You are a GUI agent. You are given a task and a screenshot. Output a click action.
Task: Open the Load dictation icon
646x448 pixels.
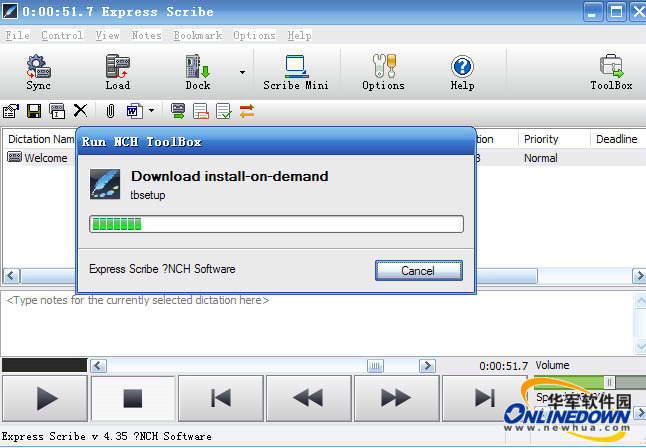tap(117, 73)
